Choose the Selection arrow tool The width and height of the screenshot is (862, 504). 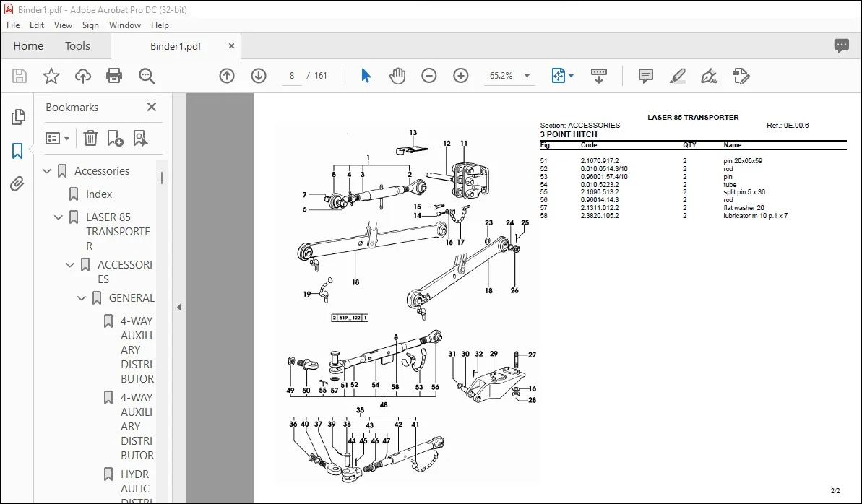coord(366,76)
